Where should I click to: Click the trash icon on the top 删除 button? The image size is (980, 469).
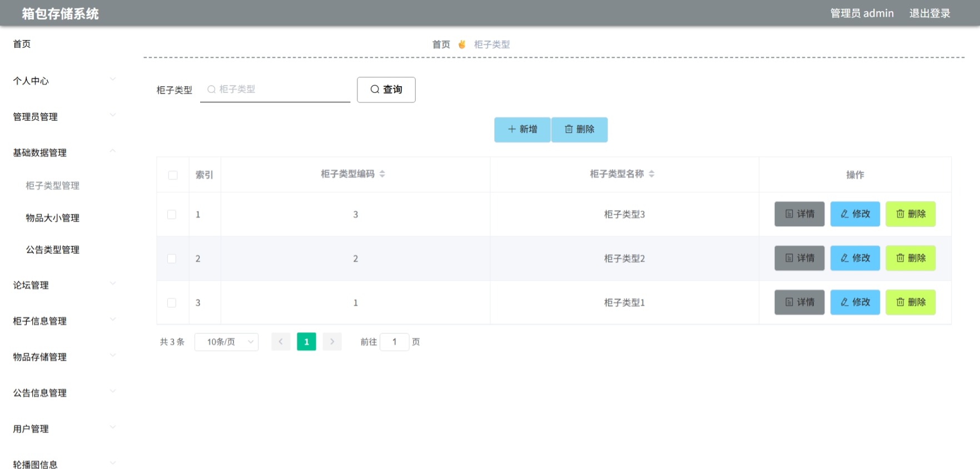tap(569, 129)
